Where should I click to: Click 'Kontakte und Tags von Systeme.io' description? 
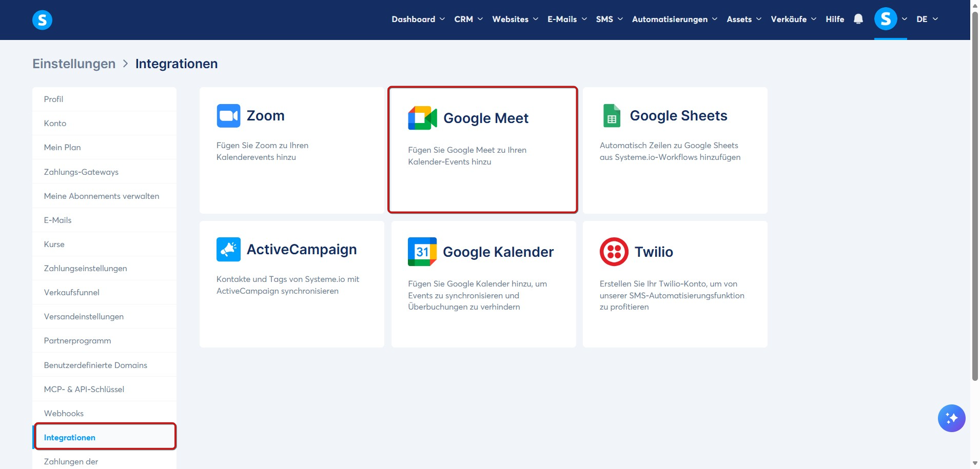coord(288,285)
